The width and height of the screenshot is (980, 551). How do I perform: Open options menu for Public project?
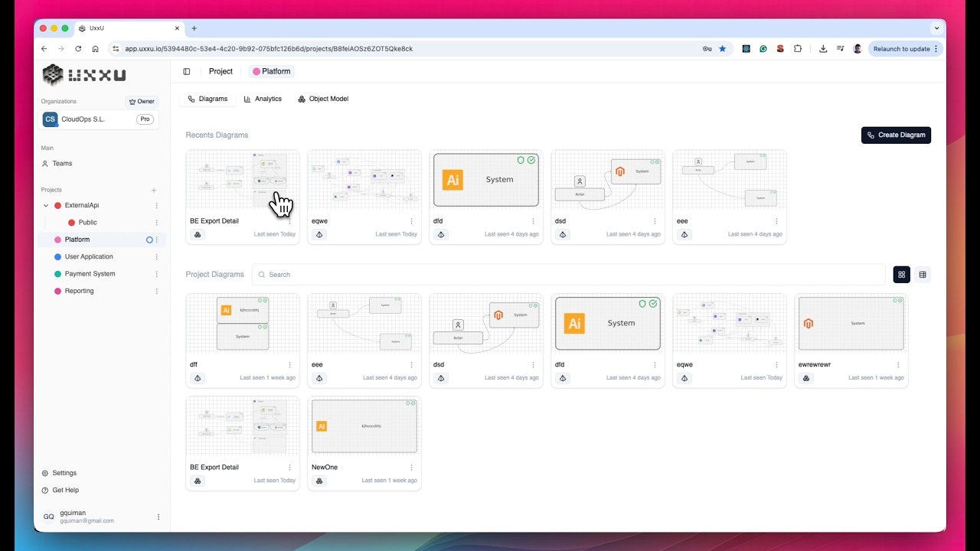tap(157, 223)
